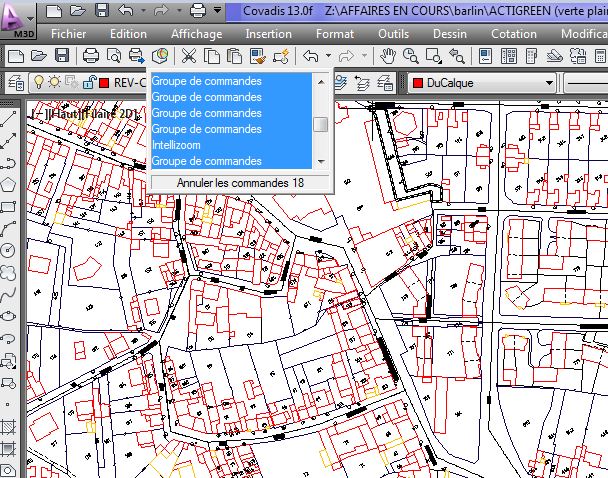Open the DuCalque color dropdown
The width and height of the screenshot is (608, 478).
coord(549,83)
